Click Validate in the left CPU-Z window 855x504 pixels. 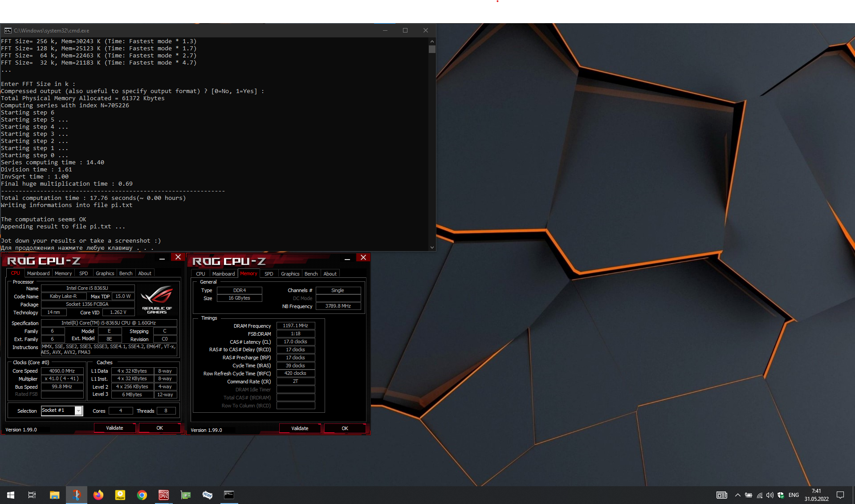point(114,428)
